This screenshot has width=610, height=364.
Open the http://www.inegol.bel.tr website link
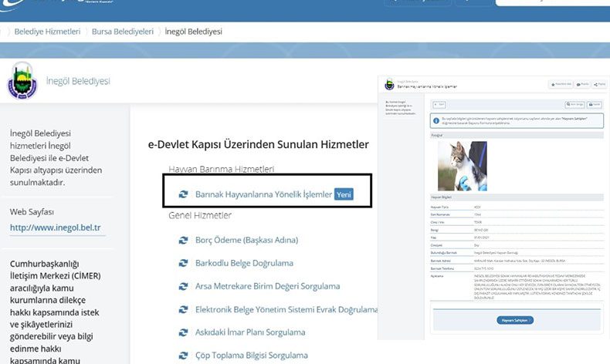pos(56,228)
